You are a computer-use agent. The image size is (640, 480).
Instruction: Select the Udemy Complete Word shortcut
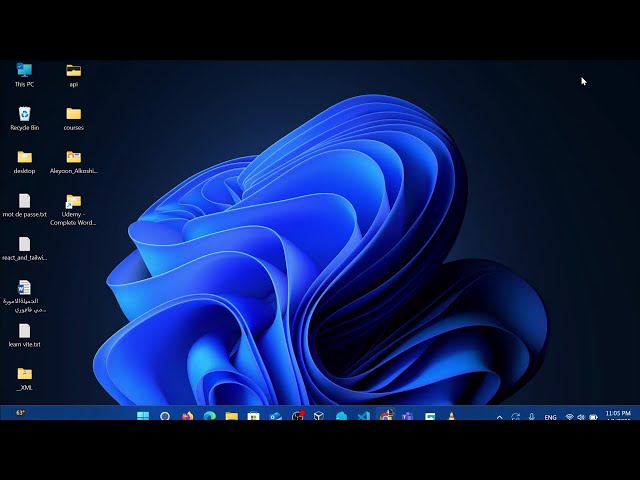[x=73, y=209]
